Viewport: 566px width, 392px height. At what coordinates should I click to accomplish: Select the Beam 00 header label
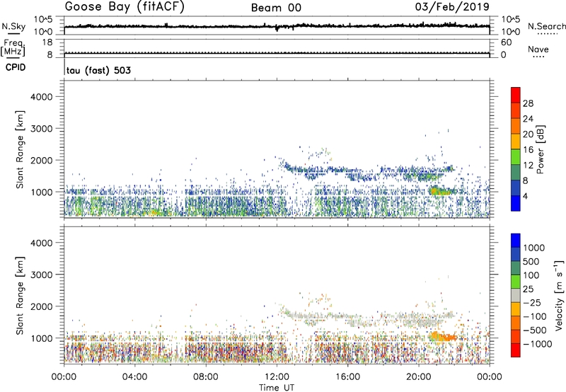(x=276, y=8)
